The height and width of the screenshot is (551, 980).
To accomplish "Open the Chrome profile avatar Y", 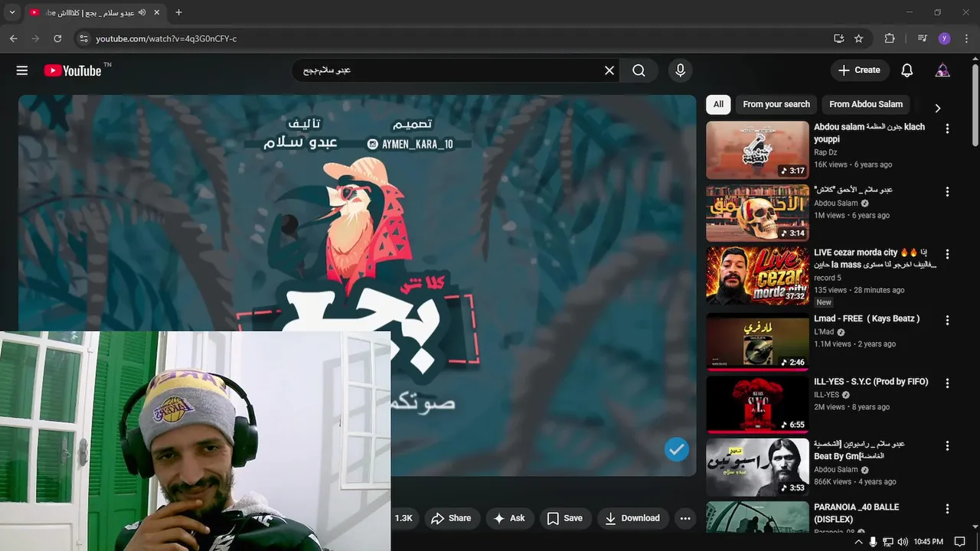I will tap(944, 38).
